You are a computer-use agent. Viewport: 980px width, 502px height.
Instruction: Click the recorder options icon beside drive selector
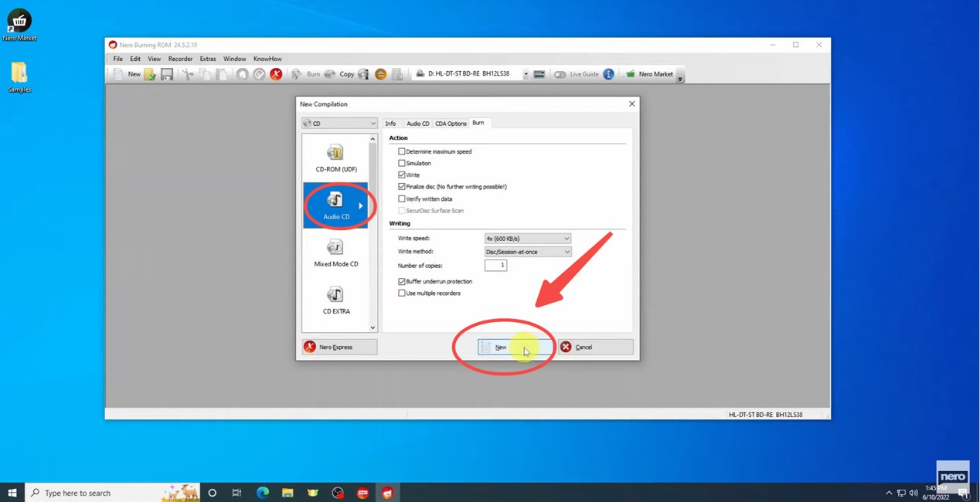[539, 74]
